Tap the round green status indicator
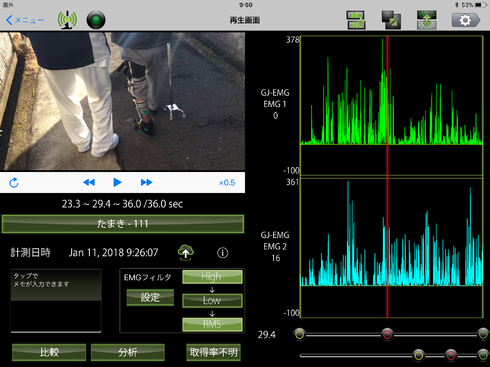The width and height of the screenshot is (490, 367). [96, 20]
